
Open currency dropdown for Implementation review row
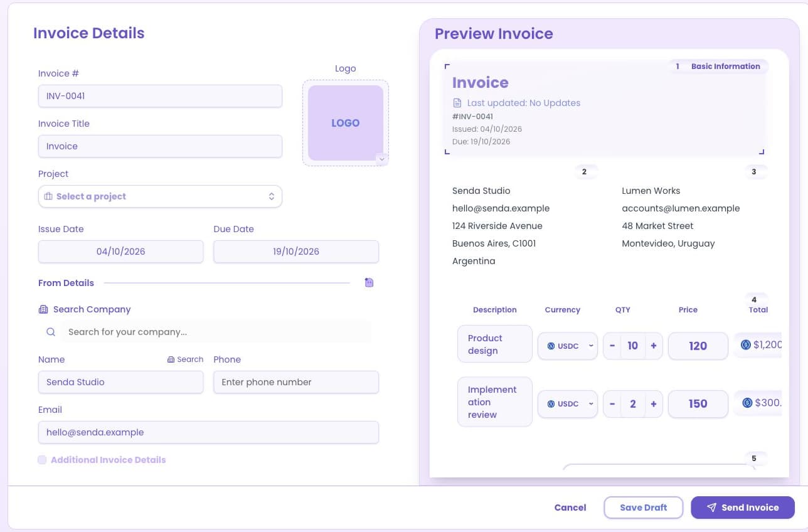[x=567, y=404]
